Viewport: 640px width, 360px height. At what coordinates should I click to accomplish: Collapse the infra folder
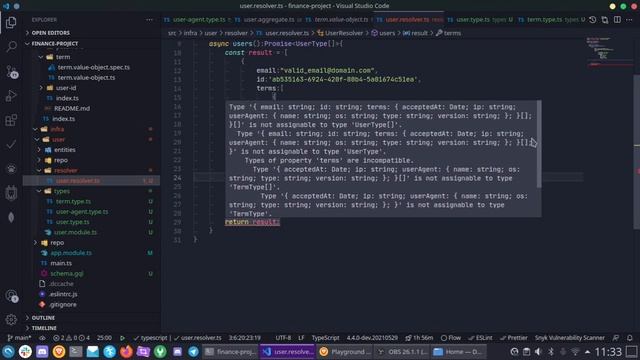click(x=91, y=129)
